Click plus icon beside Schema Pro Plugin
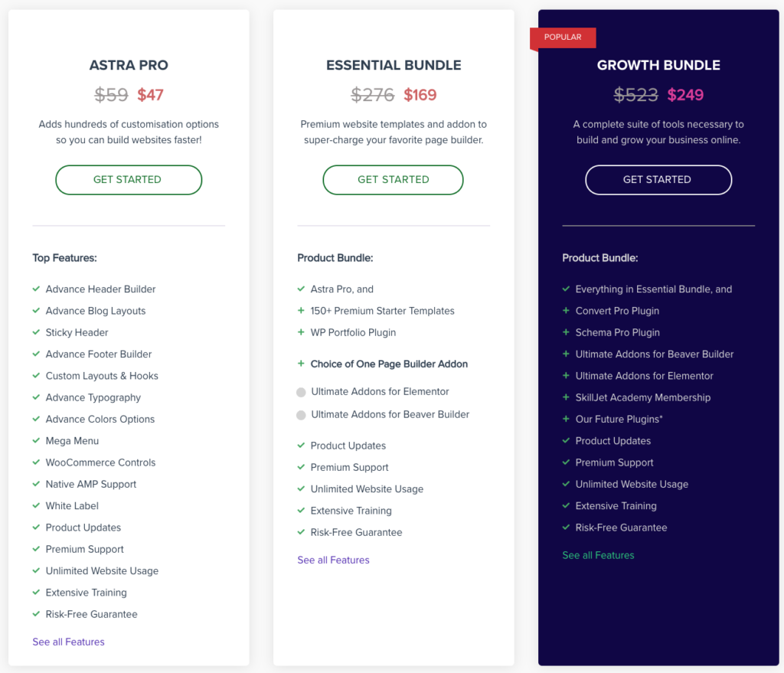Screen dimensions: 784x673 [x=566, y=332]
